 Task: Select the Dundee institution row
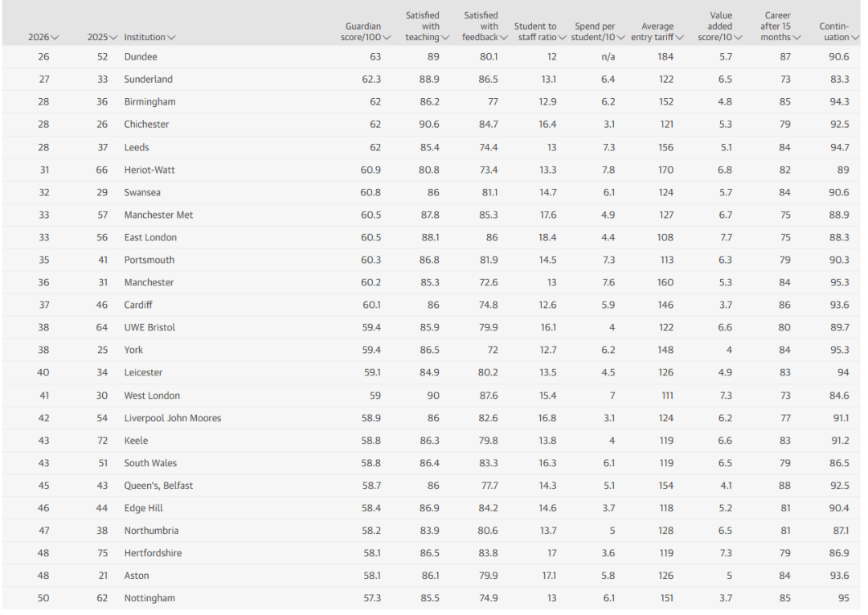tap(141, 57)
